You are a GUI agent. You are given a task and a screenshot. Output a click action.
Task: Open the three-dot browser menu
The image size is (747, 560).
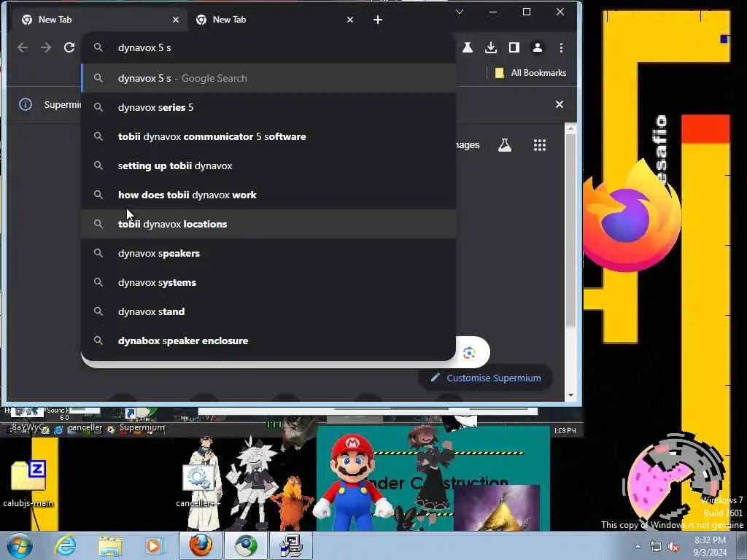point(561,47)
